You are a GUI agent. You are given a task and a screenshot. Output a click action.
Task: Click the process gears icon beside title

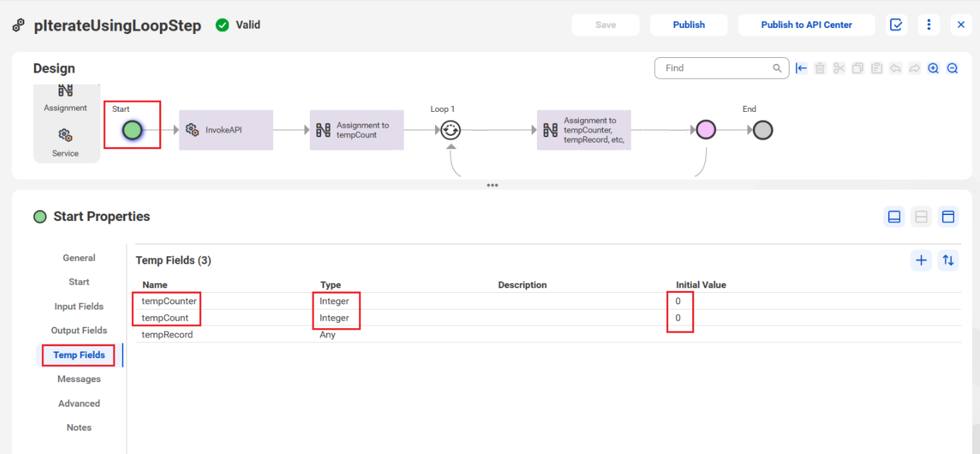pos(19,26)
